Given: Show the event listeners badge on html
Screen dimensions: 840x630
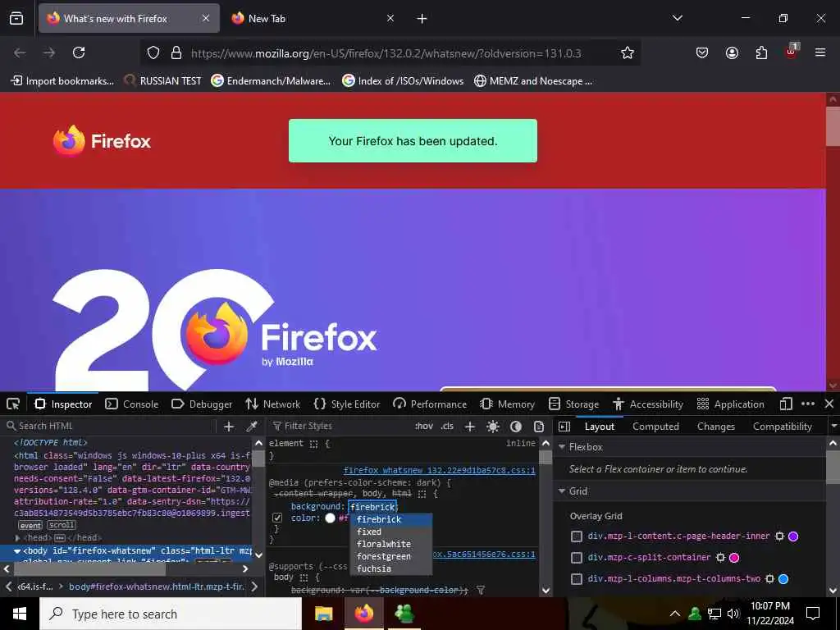Looking at the screenshot, I should (30, 526).
